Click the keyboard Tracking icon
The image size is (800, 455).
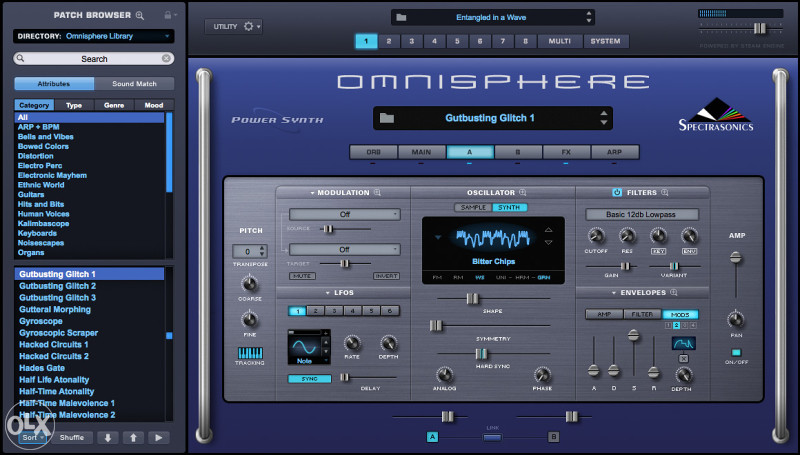[x=250, y=353]
